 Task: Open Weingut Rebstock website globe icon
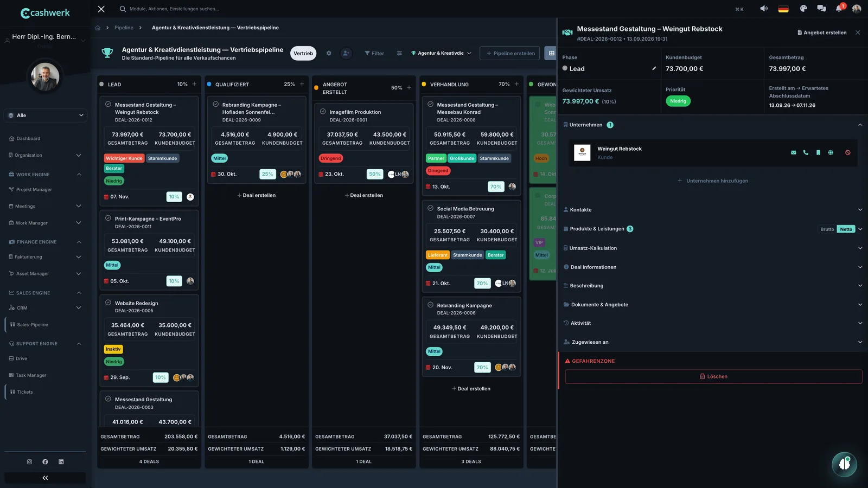[831, 153]
